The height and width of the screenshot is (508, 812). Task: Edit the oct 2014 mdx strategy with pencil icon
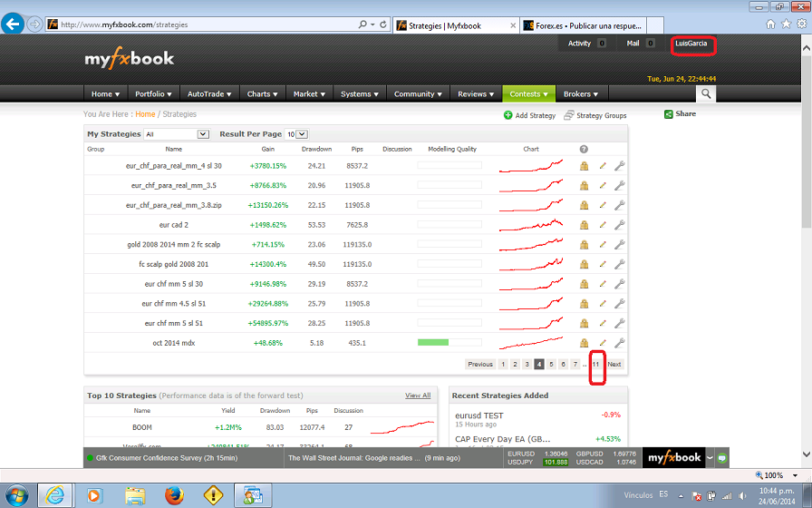603,343
